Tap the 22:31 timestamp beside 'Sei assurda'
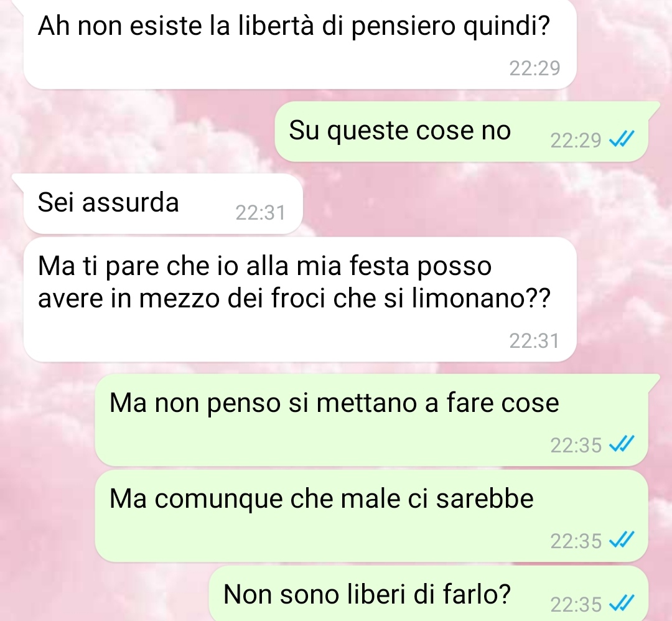This screenshot has height=621, width=672. point(260,213)
